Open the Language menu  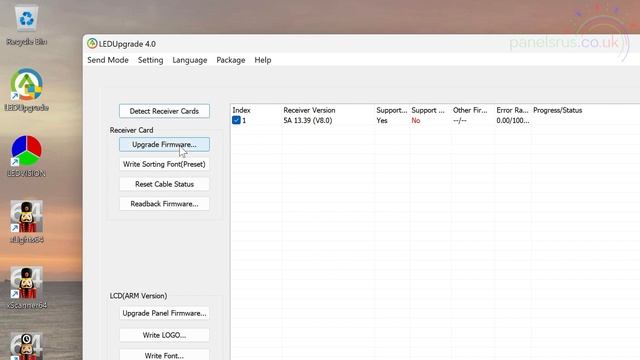coord(190,60)
